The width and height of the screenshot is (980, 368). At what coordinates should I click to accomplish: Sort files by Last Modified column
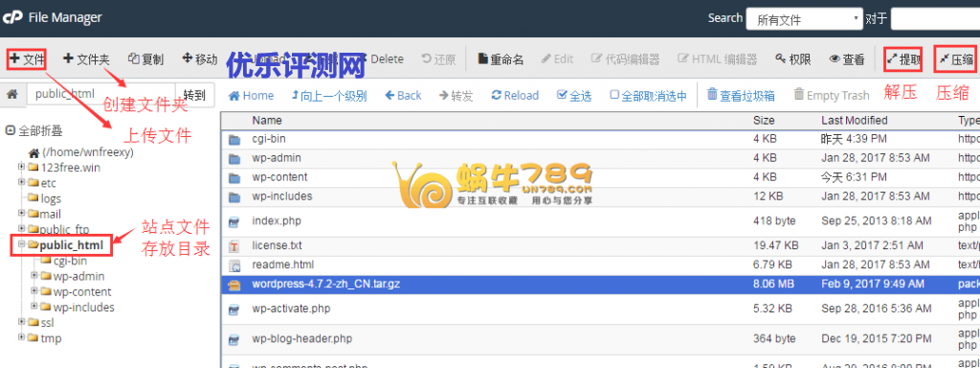[x=854, y=120]
